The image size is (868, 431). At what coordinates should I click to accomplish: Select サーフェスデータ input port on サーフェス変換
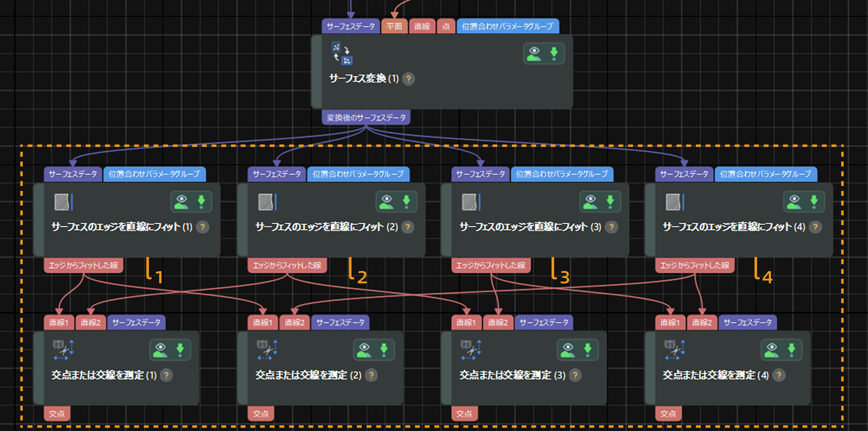[351, 26]
